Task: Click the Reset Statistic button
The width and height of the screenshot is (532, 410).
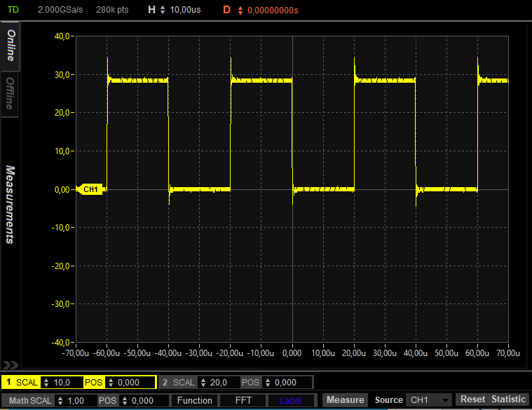Action: pos(493,399)
